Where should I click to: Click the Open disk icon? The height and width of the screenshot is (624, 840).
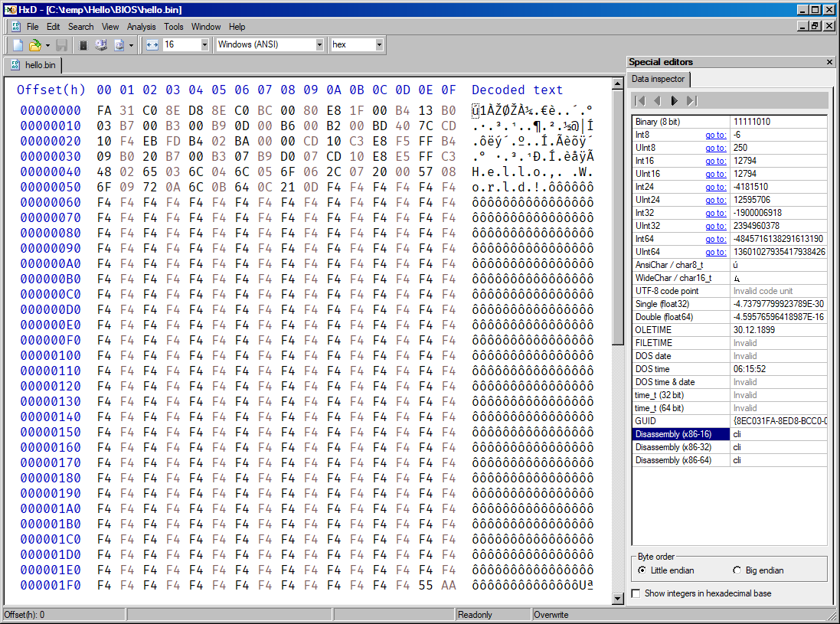point(101,45)
